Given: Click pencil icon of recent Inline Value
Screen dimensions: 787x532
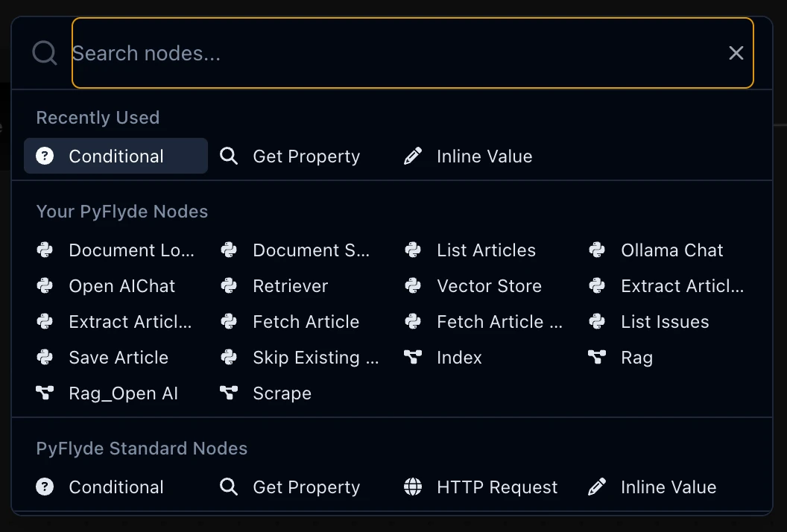Looking at the screenshot, I should coord(413,156).
